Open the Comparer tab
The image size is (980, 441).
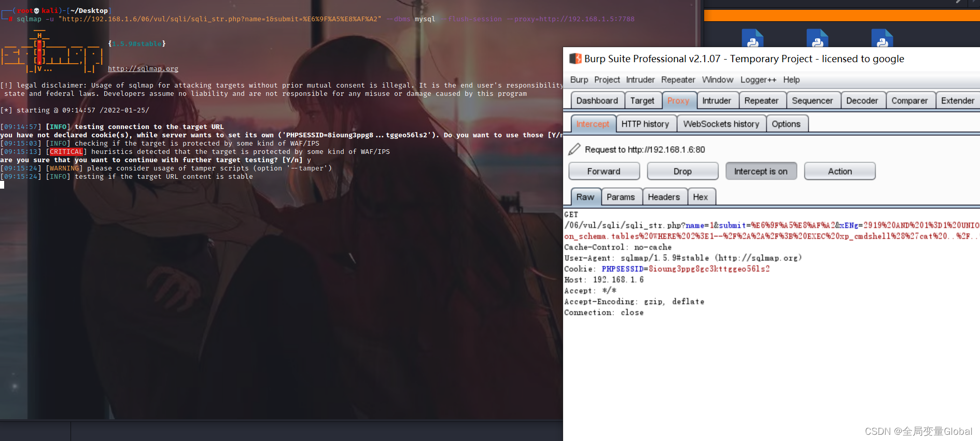point(909,101)
